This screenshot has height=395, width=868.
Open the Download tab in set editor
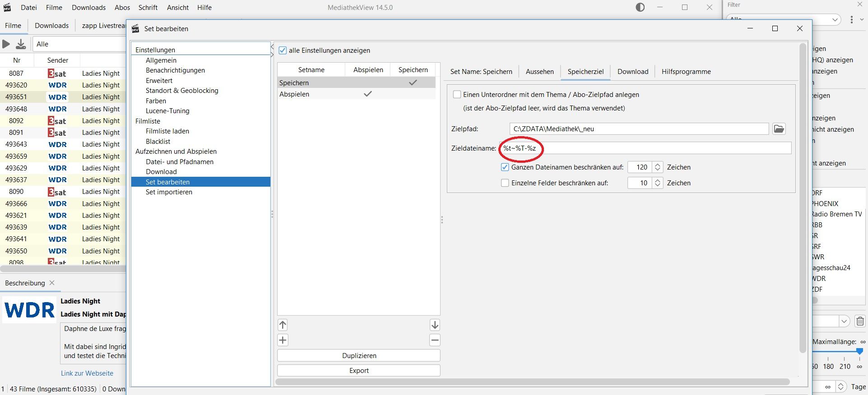click(632, 72)
